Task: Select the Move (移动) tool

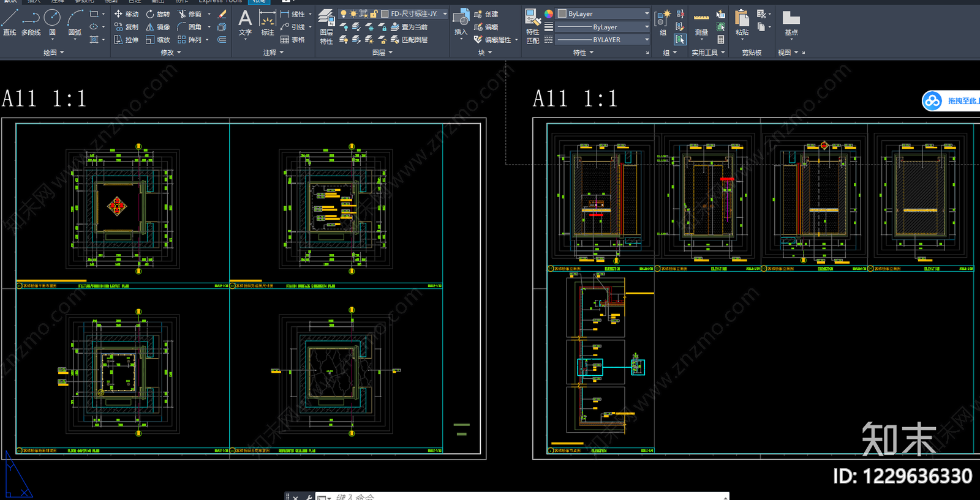Action: (x=126, y=13)
